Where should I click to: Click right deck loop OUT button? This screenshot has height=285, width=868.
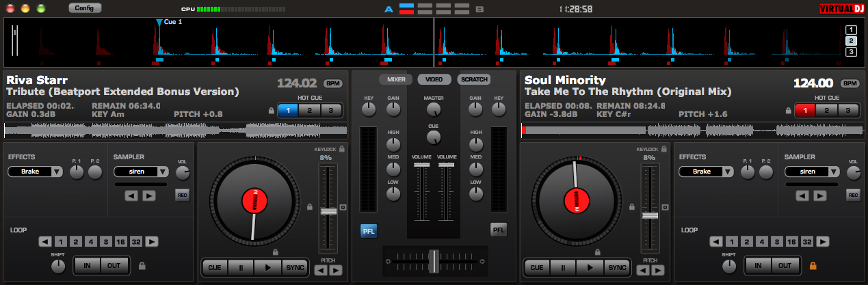click(785, 265)
